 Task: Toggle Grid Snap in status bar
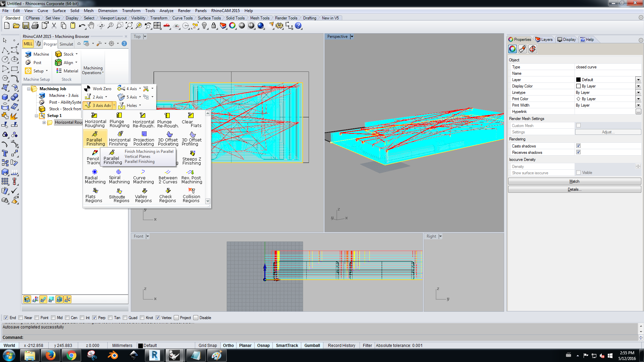pos(208,346)
